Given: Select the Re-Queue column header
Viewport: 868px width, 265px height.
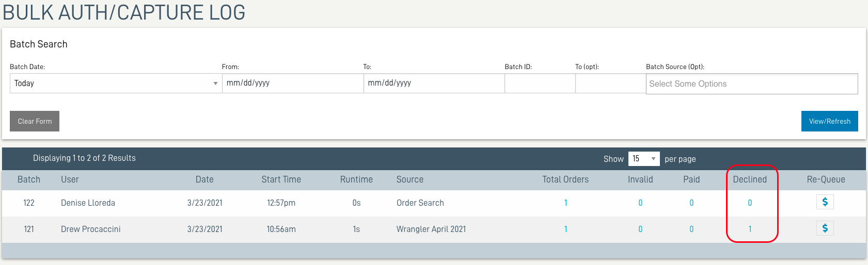Looking at the screenshot, I should click(826, 179).
